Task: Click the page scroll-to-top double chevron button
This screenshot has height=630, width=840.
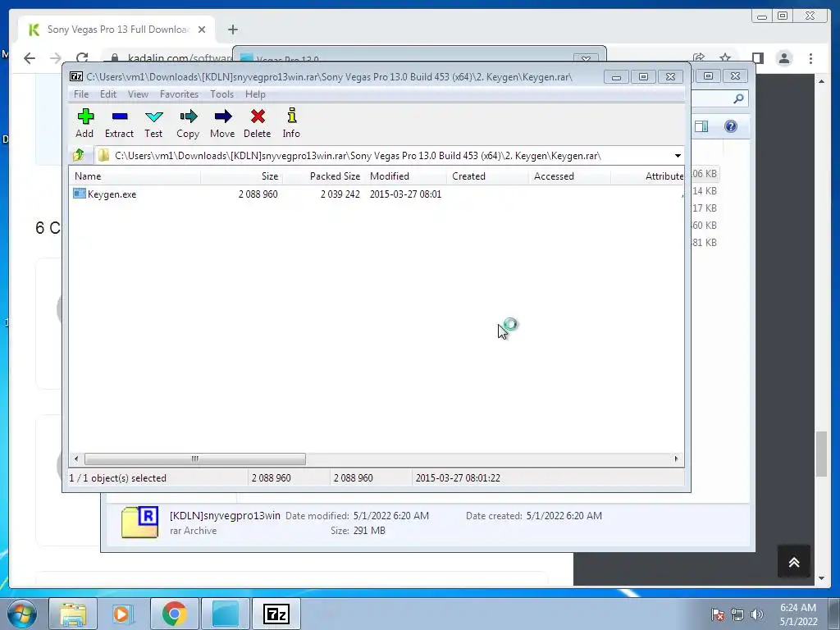Action: pos(794,562)
